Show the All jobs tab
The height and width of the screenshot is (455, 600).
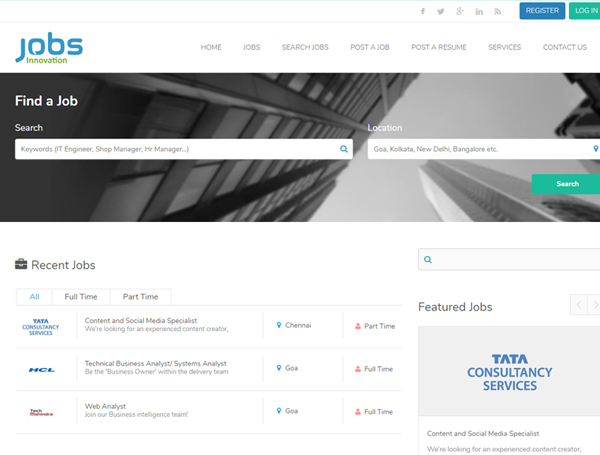point(34,297)
